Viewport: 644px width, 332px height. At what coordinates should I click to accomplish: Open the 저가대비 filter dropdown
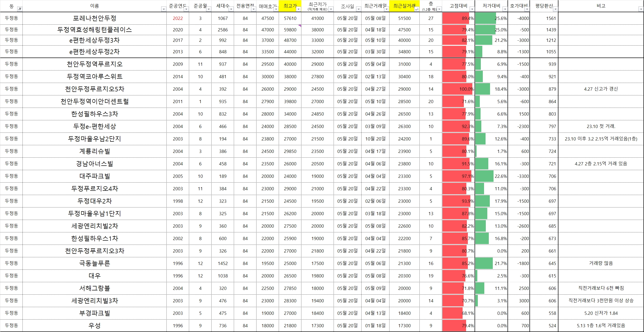coord(505,9)
